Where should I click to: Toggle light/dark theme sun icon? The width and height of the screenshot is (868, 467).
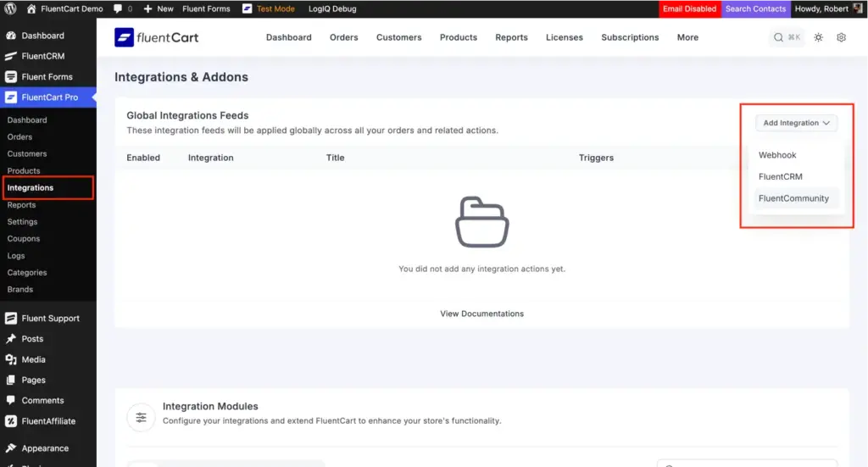(818, 37)
